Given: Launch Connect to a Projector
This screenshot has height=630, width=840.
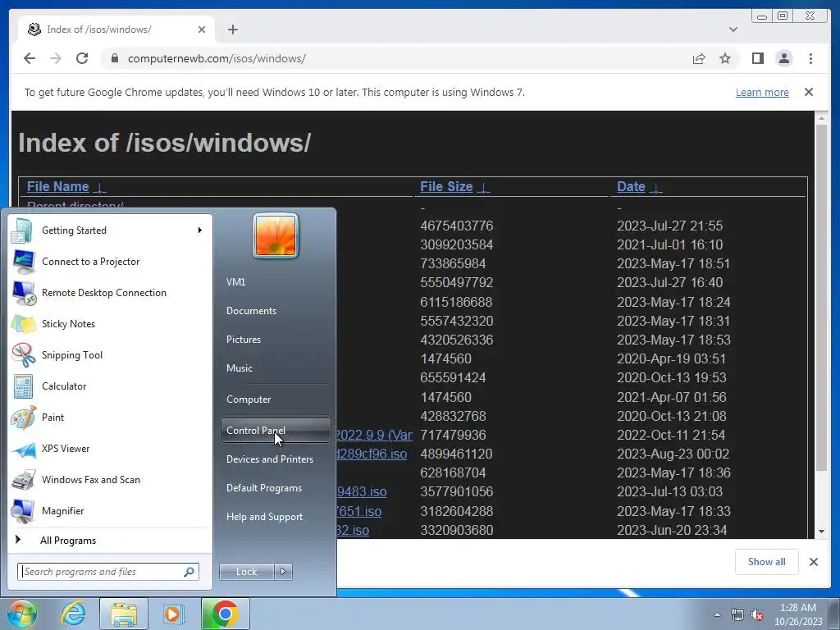Looking at the screenshot, I should tap(111, 262).
